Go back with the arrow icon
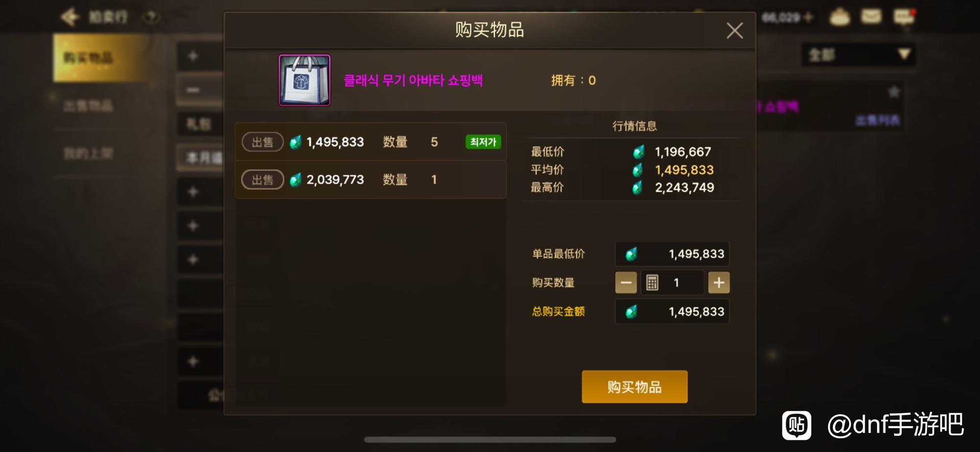980x452 pixels. pos(70,17)
